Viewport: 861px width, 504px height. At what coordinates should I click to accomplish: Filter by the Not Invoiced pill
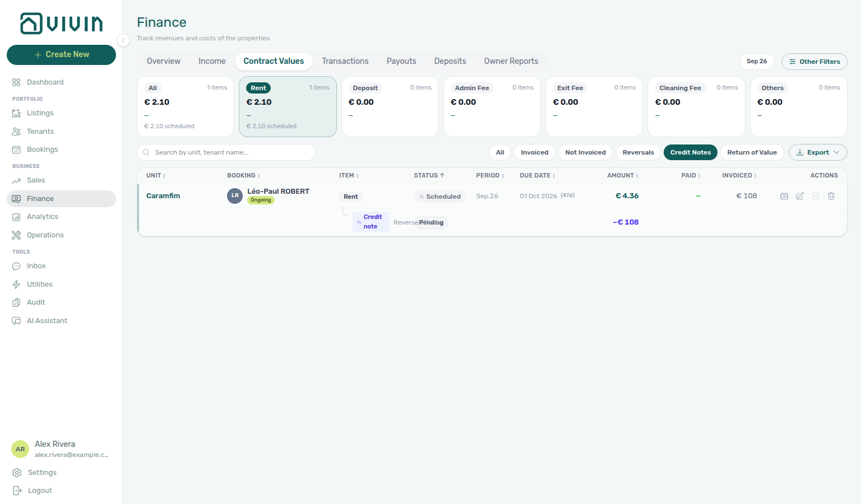pyautogui.click(x=585, y=152)
